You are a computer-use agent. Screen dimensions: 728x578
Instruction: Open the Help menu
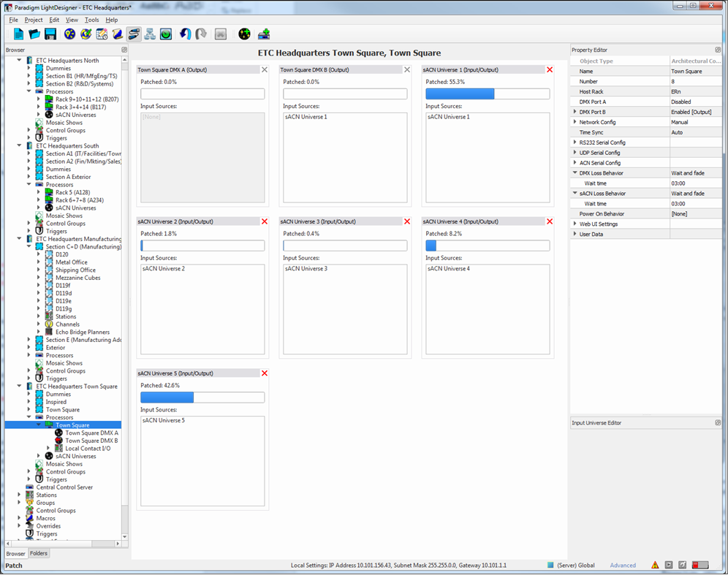click(x=111, y=20)
